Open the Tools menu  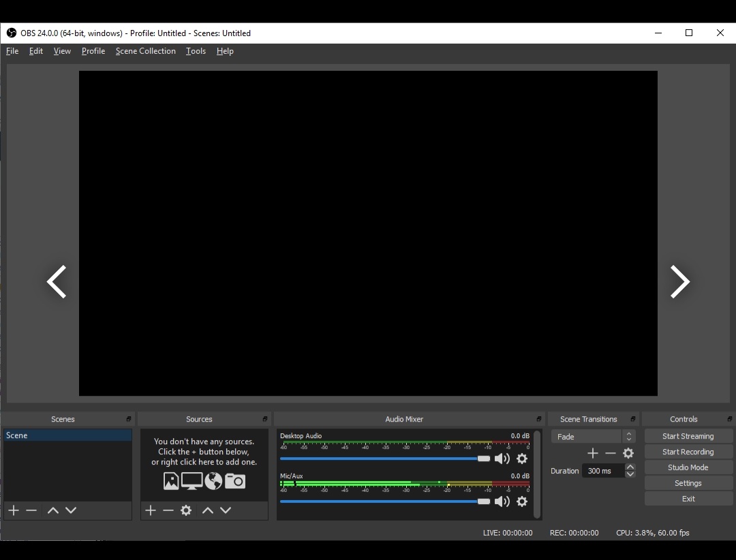[196, 51]
